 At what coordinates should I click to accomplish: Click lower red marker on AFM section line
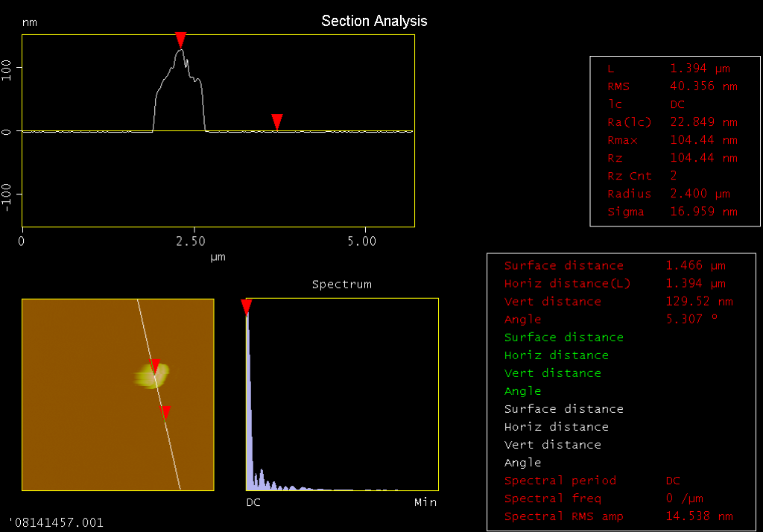click(166, 413)
